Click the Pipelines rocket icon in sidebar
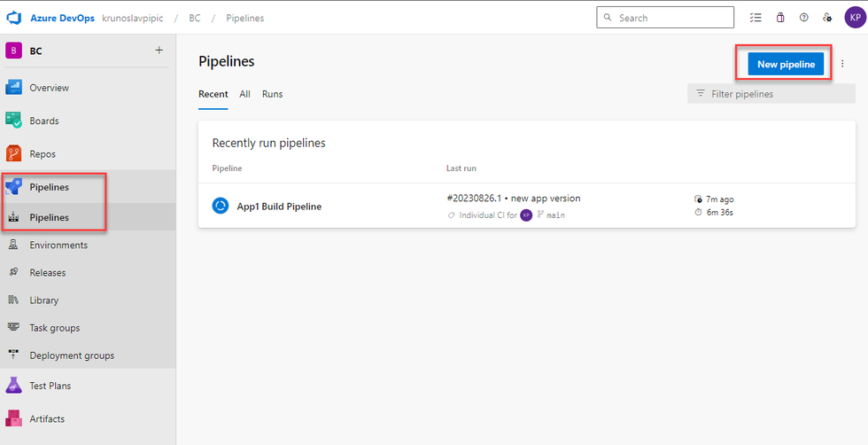Viewport: 868px width, 445px height. 13,187
